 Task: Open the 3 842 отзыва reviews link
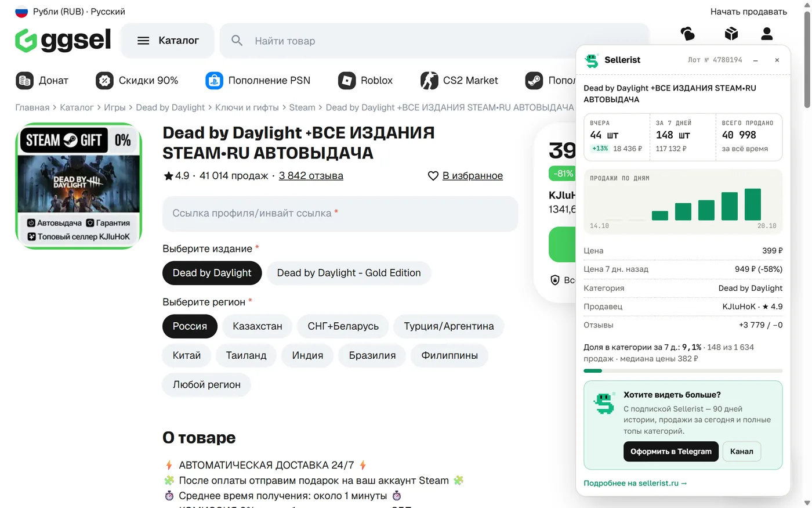click(x=311, y=176)
